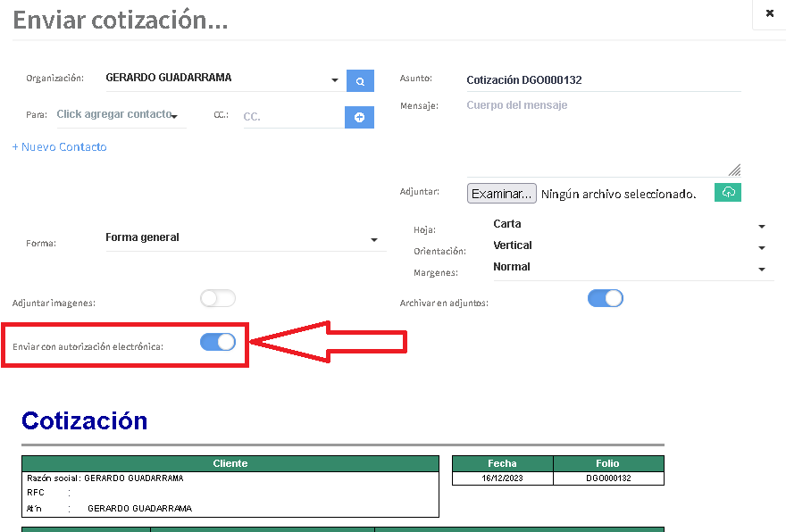Close the Enviar cotización dialog
The height and width of the screenshot is (532, 786).
click(x=769, y=13)
